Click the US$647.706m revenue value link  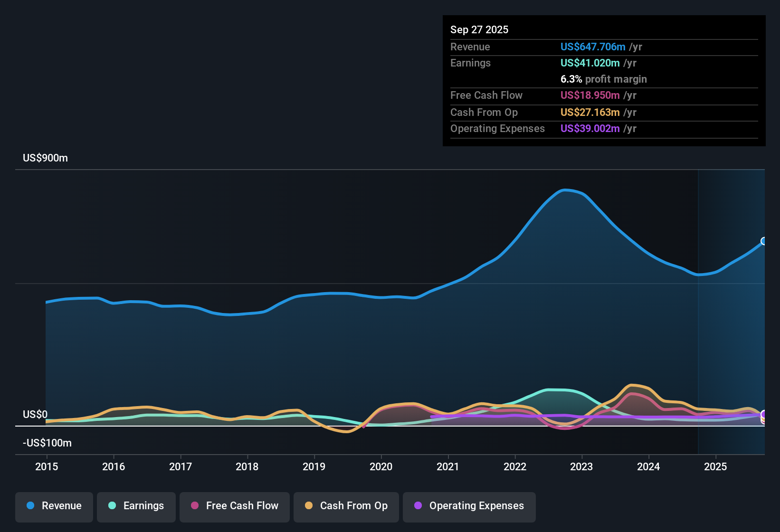[592, 47]
